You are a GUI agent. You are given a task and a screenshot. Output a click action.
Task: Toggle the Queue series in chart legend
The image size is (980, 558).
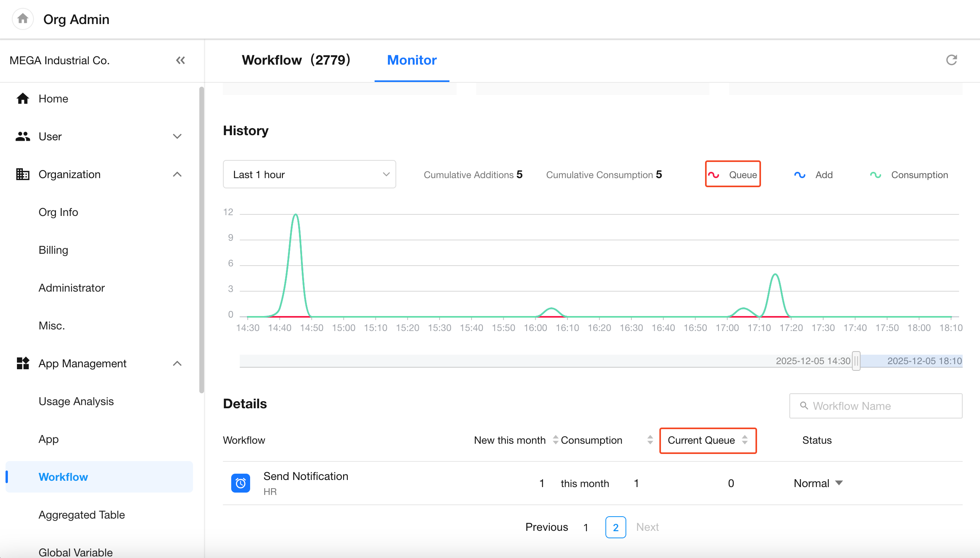click(733, 175)
